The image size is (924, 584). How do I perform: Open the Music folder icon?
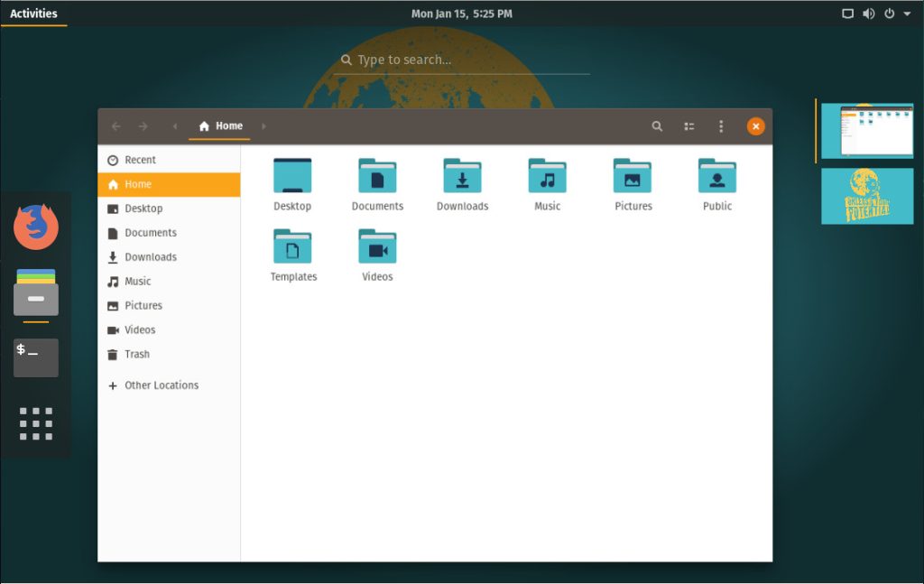547,176
